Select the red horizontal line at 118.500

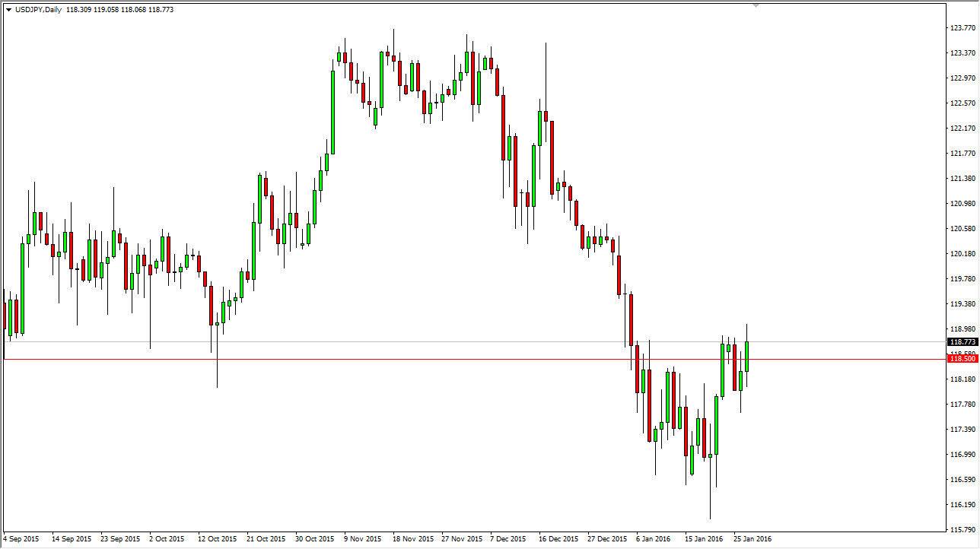pos(457,358)
